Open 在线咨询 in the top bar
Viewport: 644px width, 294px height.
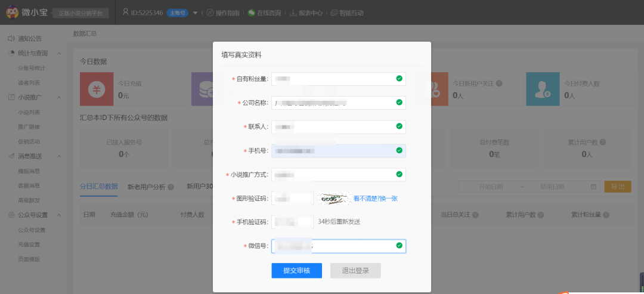tap(265, 13)
